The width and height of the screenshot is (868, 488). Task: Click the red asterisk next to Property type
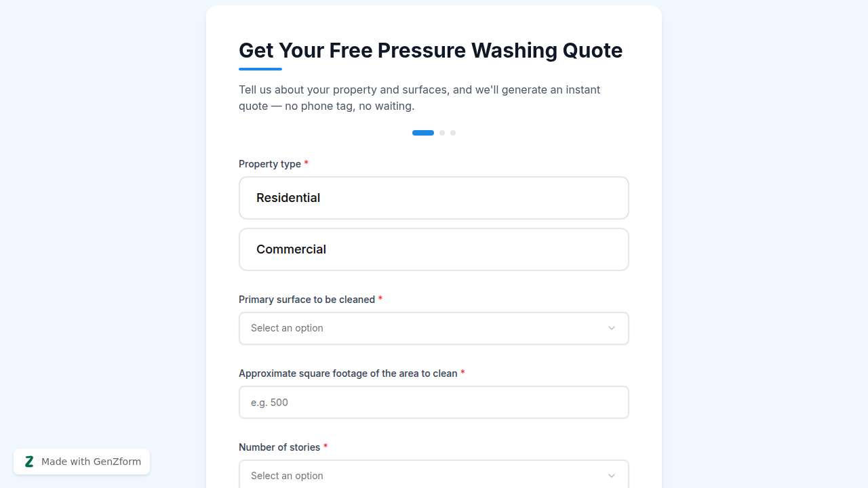coord(306,163)
